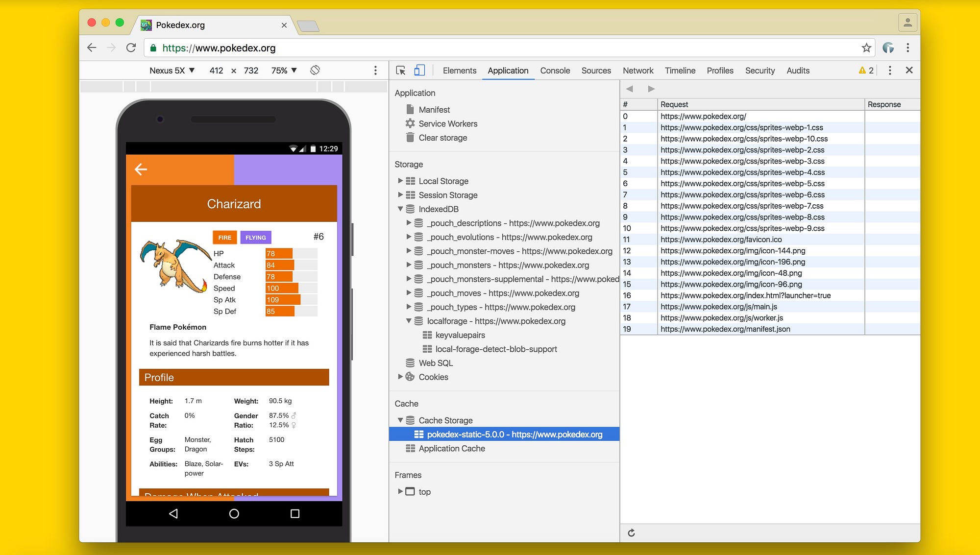Click the inspect element icon
The height and width of the screenshot is (555, 980).
pyautogui.click(x=401, y=71)
